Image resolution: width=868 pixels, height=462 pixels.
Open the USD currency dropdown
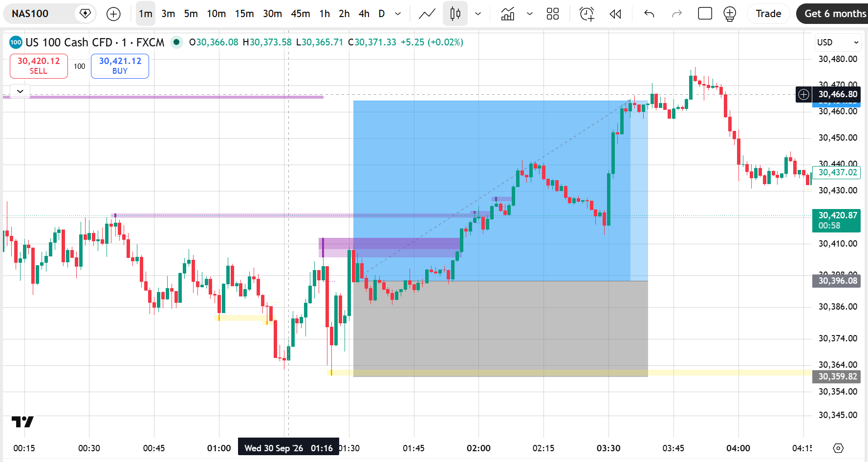tap(838, 42)
